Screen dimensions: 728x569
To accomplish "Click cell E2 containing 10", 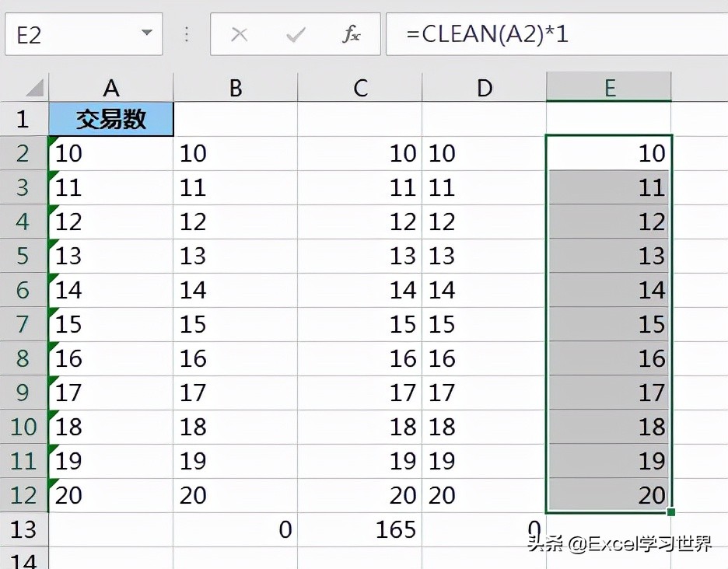I will click(609, 153).
